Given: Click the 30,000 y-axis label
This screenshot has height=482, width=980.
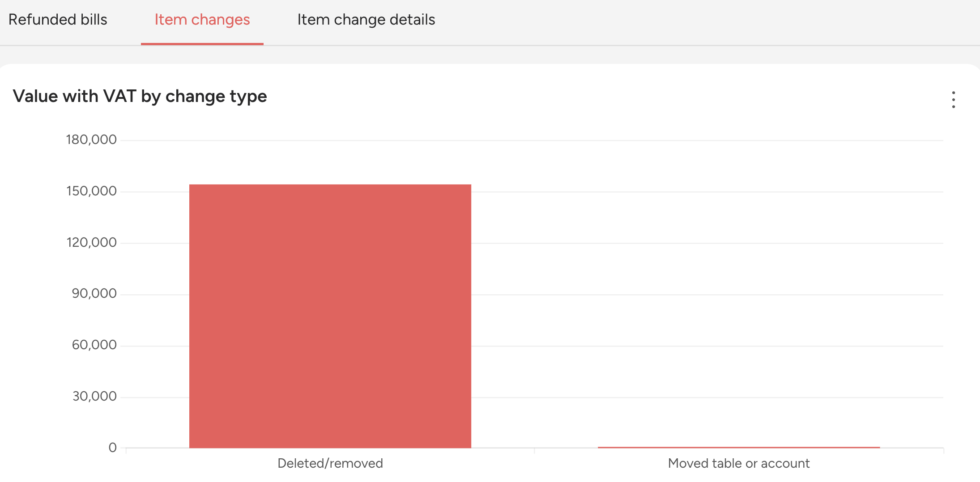Looking at the screenshot, I should 94,397.
